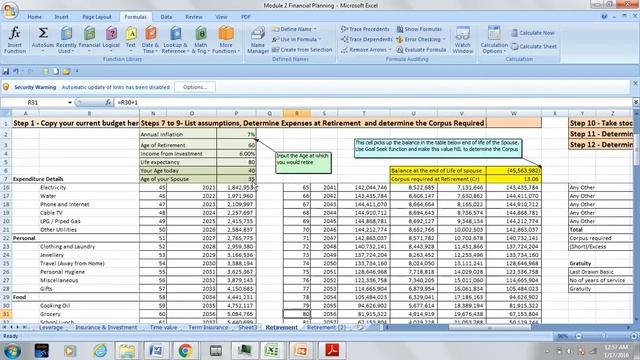Open the Data ribbon tab
Screen dimensions: 640x360
click(166, 17)
